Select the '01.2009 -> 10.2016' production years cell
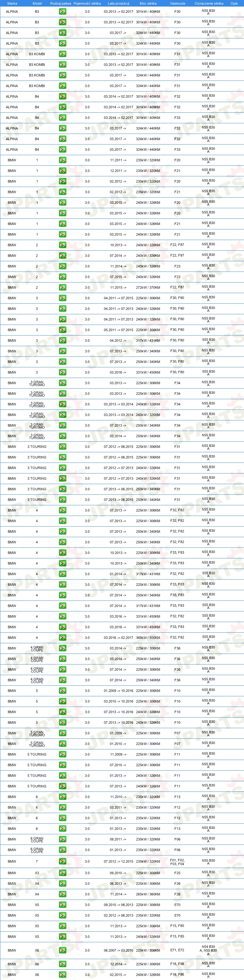244x980 pixels. pos(119,691)
